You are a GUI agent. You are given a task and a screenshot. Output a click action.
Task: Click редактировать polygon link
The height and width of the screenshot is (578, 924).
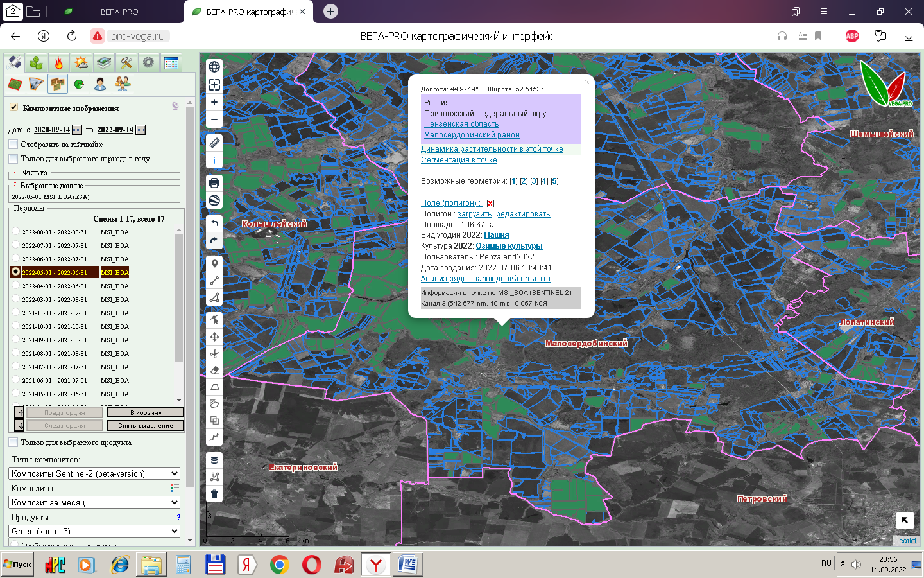[x=523, y=214]
